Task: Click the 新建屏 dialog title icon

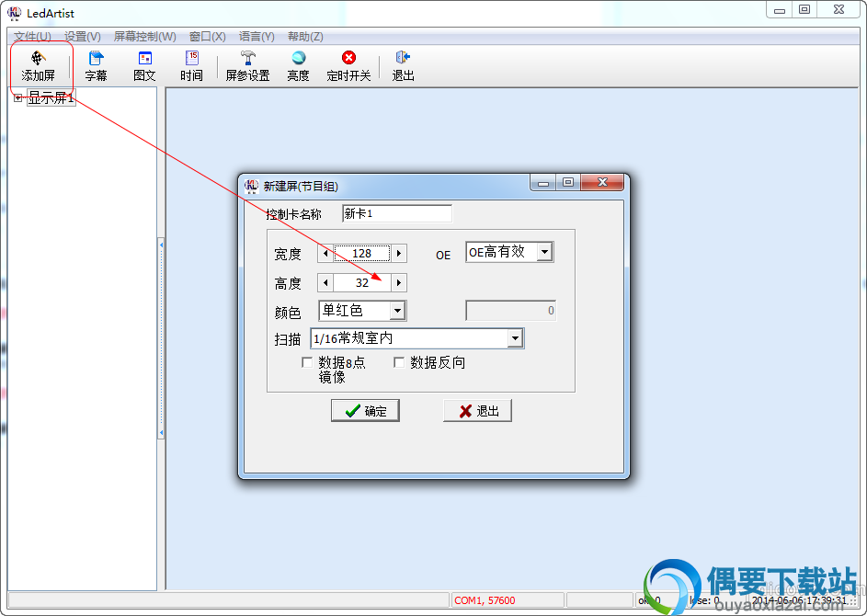Action: (x=252, y=187)
